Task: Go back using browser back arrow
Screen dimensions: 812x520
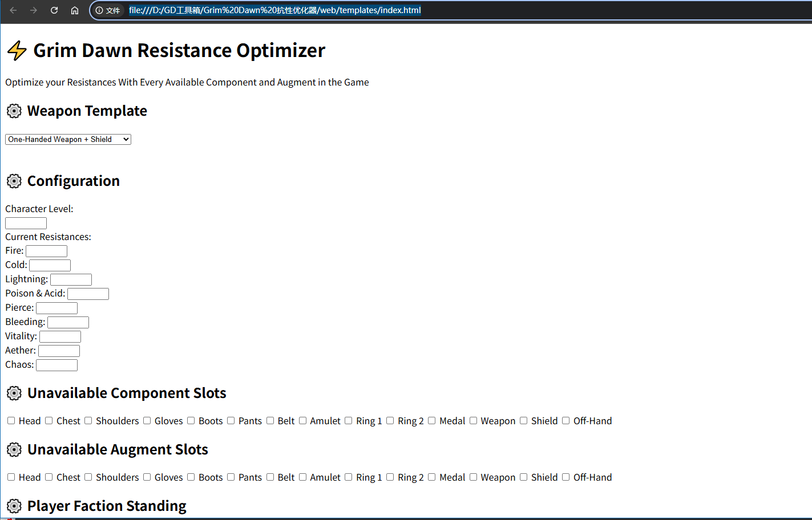Action: 13,10
